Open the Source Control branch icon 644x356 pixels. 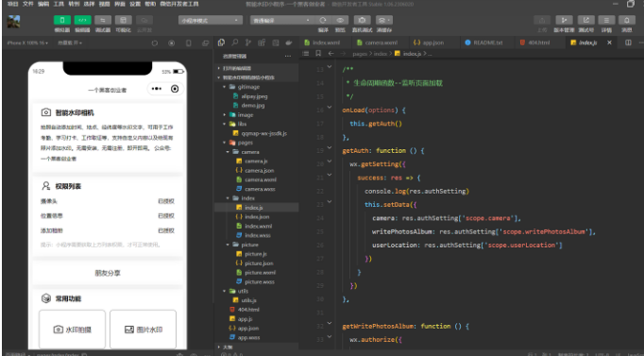pos(248,42)
